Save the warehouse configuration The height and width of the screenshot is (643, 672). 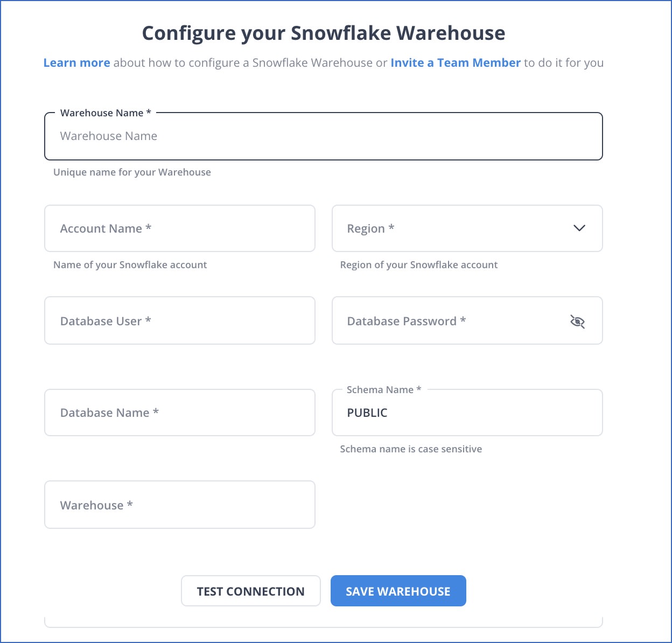(x=398, y=591)
